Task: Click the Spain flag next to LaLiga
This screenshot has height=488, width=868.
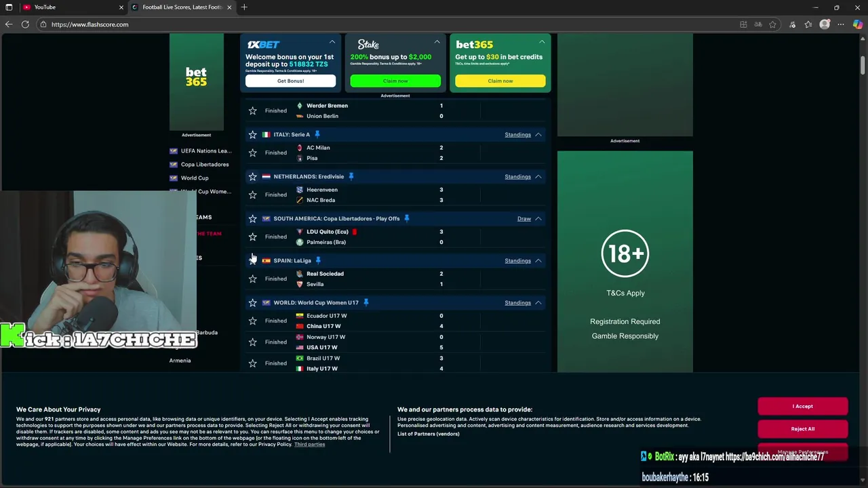Action: pos(266,260)
